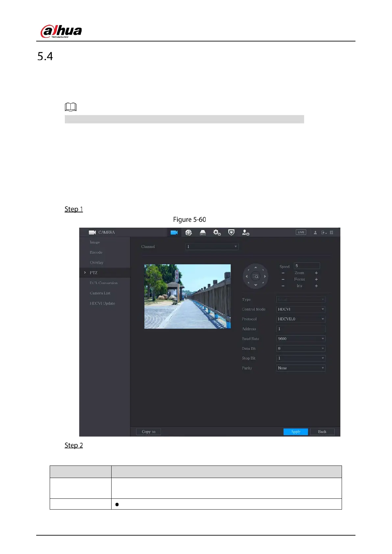The height and width of the screenshot is (554, 392).
Task: Select Camera List in the sidebar
Action: pyautogui.click(x=105, y=293)
